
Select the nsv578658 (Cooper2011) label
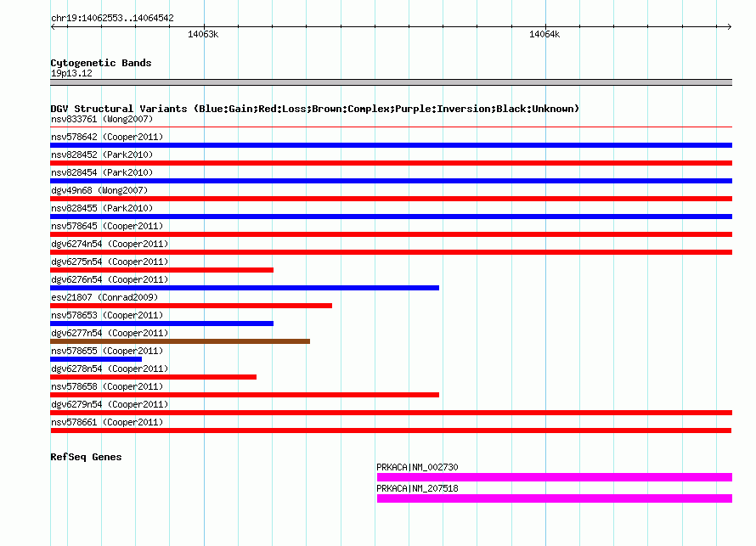[x=107, y=386]
